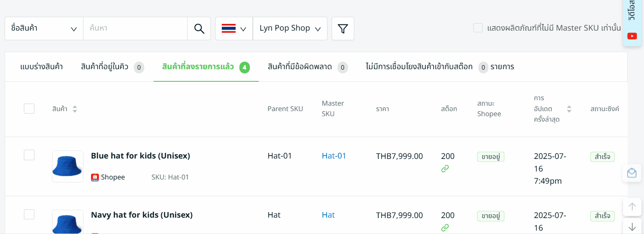
Task: Tick the select-all checkbox in table header
Action: click(29, 109)
